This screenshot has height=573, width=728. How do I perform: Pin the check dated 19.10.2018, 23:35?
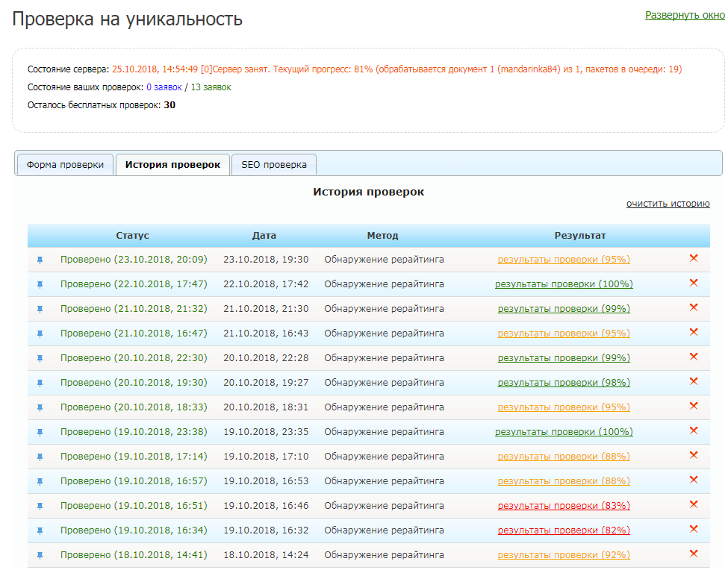pos(40,432)
